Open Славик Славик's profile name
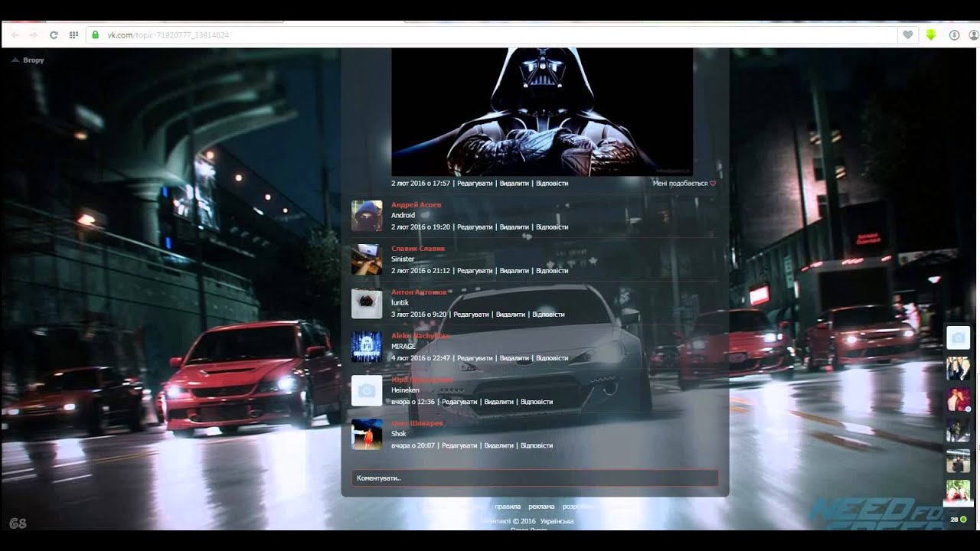980x551 pixels. coord(418,249)
